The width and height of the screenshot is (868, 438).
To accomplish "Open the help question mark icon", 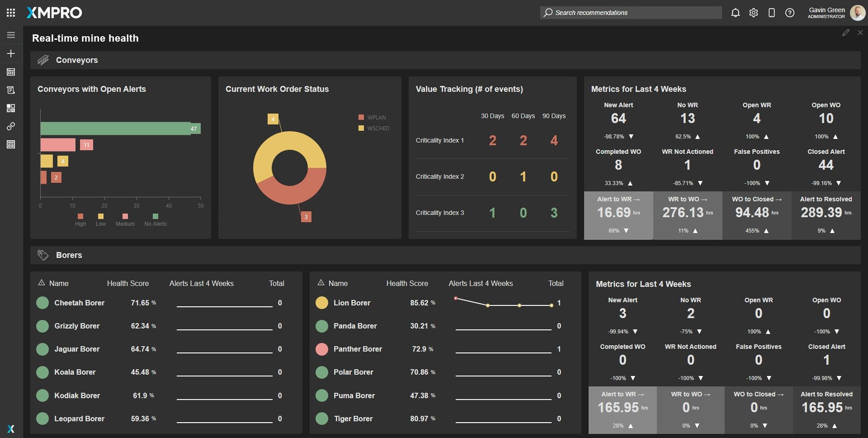I will pyautogui.click(x=790, y=13).
